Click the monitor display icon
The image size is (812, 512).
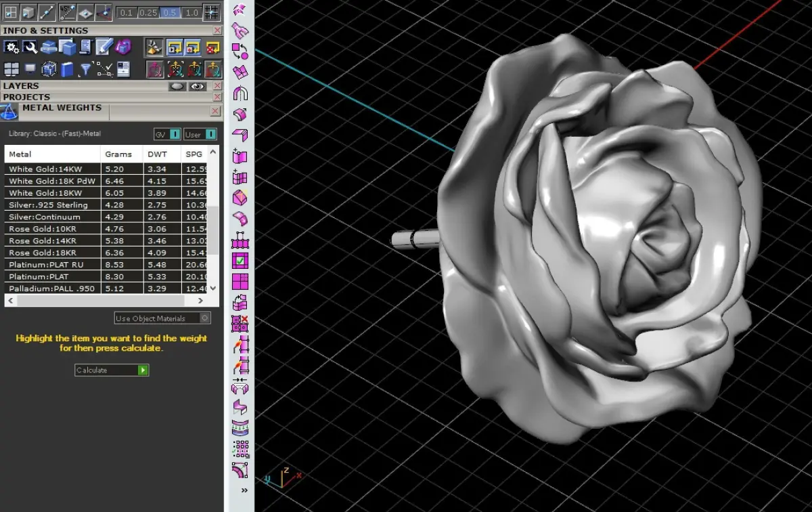point(30,69)
